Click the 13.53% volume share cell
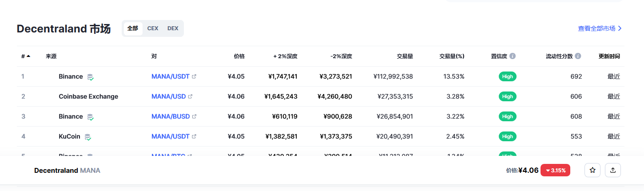The height and width of the screenshot is (191, 644). [x=454, y=76]
